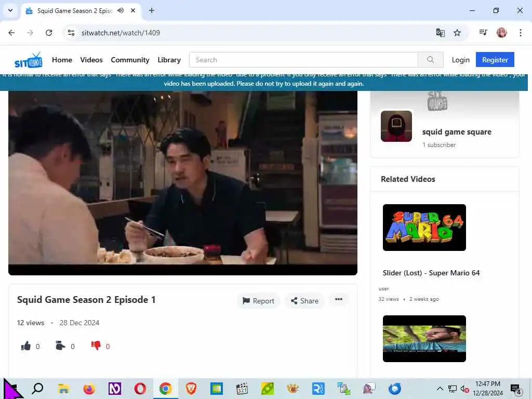This screenshot has width=532, height=399.
Task: Open the Videos menu item
Action: click(x=91, y=60)
